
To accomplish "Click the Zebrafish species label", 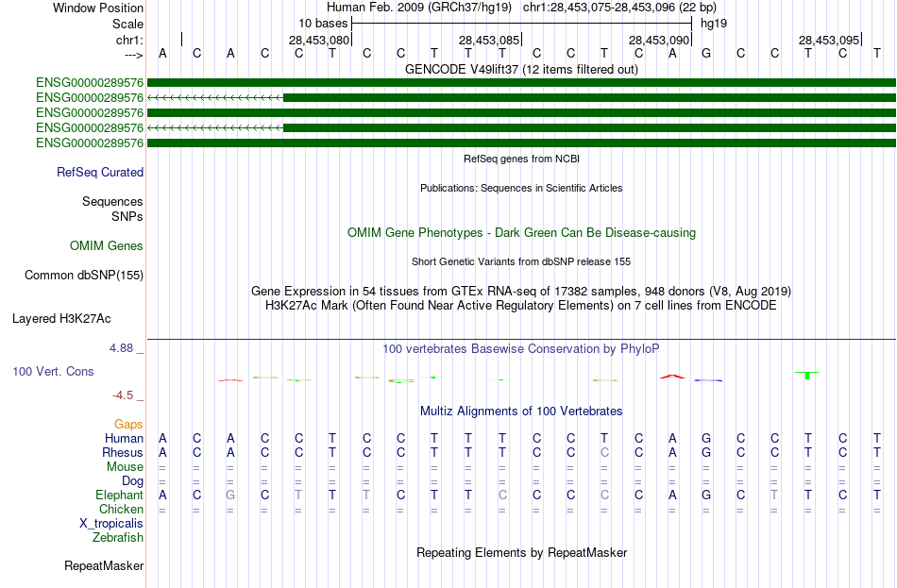I will (118, 538).
